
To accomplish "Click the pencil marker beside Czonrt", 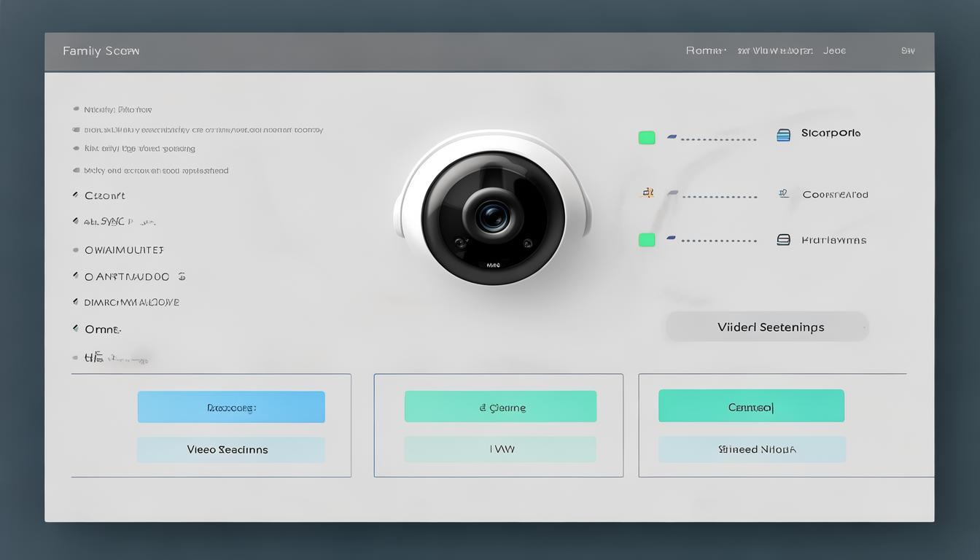I will click(75, 195).
